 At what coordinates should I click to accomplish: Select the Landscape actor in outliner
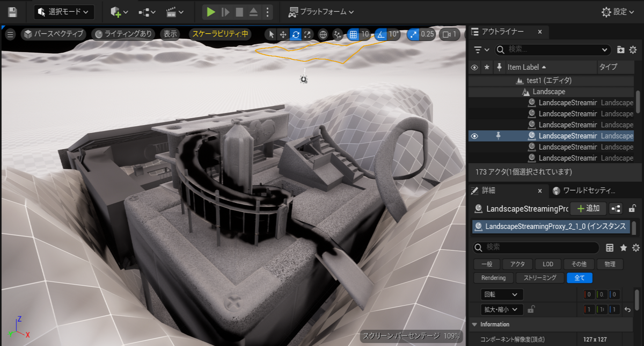(548, 92)
